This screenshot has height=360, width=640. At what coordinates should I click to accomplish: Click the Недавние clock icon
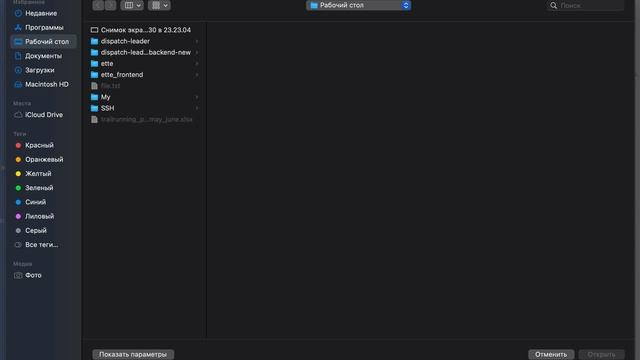(18, 13)
